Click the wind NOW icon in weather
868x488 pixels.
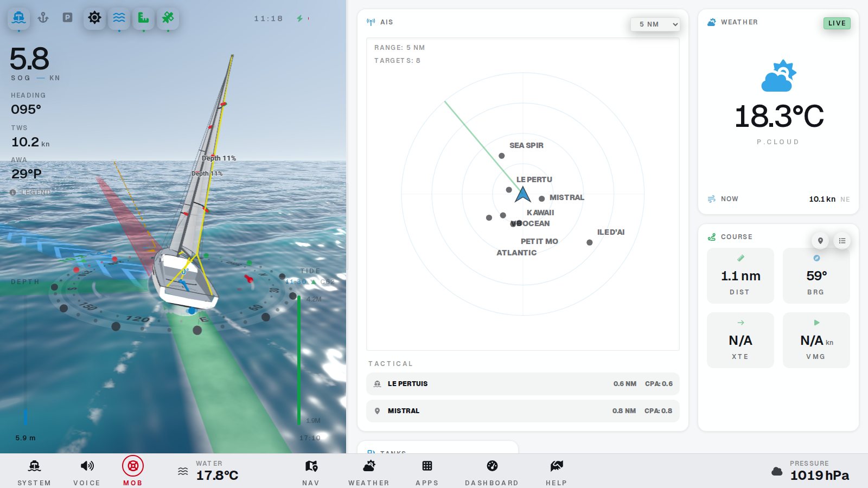[712, 199]
